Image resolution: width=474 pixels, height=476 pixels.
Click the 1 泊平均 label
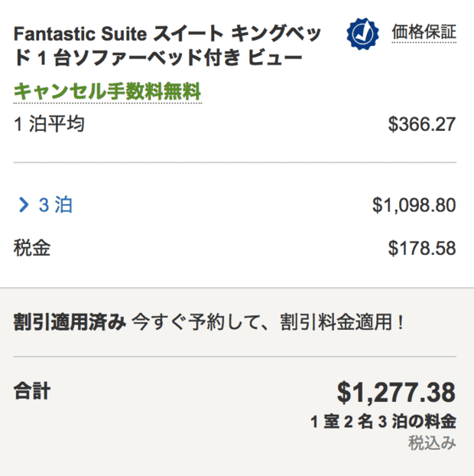[x=49, y=124]
